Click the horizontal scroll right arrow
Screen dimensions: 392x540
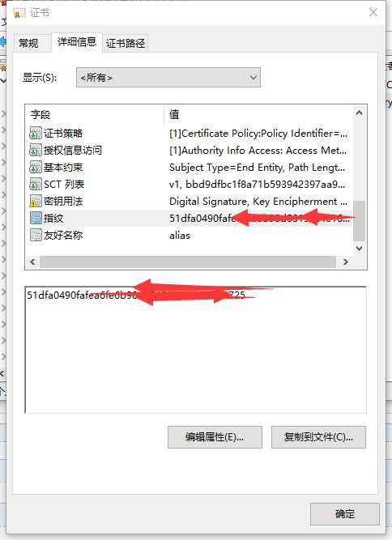click(x=346, y=262)
